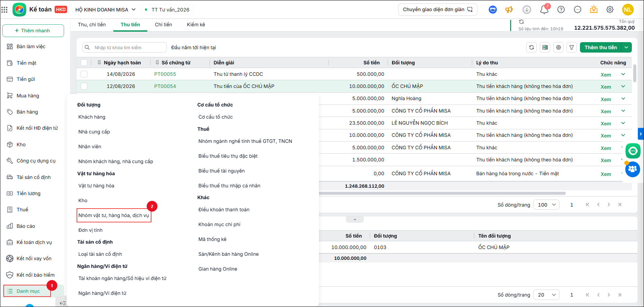Open Tiền mặt in the sidebar

click(x=26, y=63)
